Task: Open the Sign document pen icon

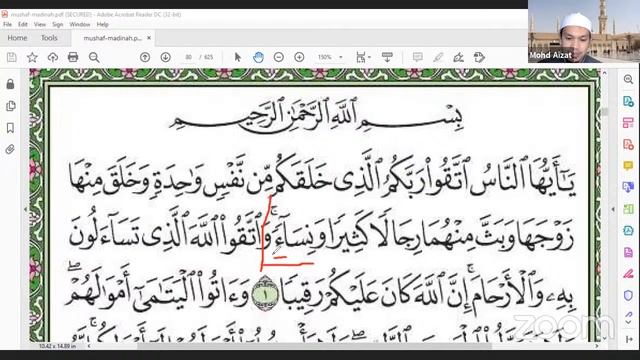Action: (x=458, y=57)
